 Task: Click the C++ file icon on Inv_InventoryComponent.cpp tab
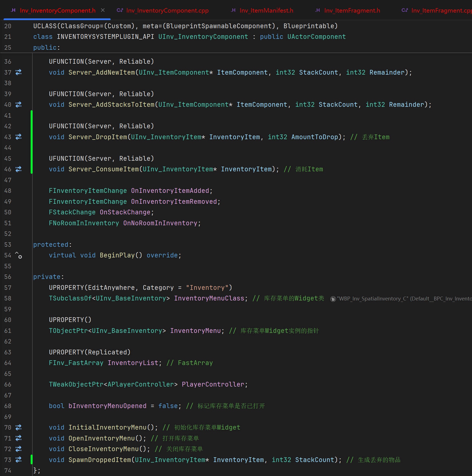click(120, 10)
